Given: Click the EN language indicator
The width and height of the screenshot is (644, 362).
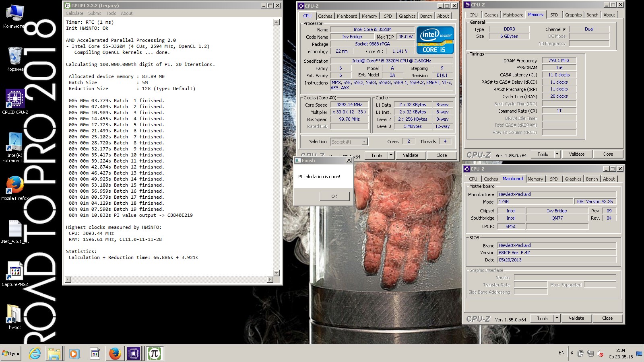Looking at the screenshot, I should [x=561, y=353].
